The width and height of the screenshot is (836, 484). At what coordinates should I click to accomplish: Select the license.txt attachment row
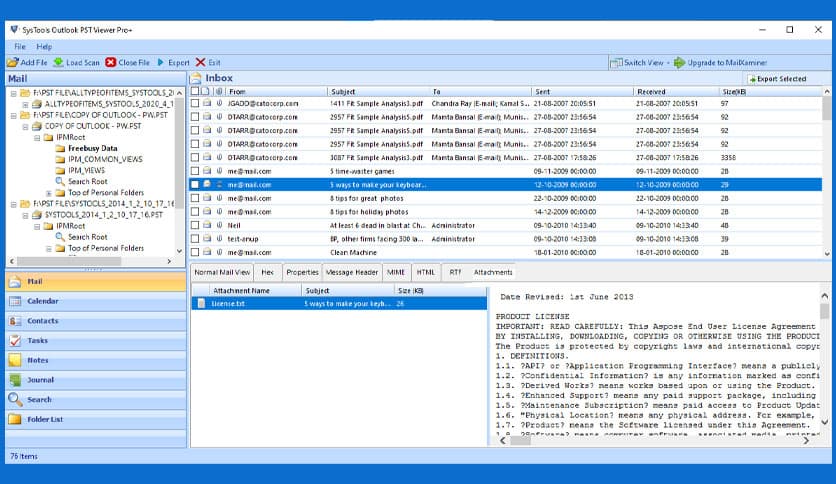tap(339, 303)
